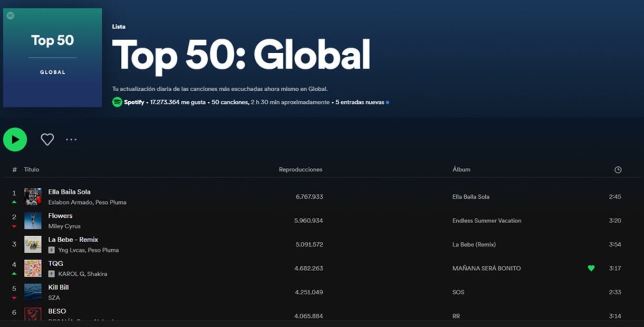Choose the Kill Bill cover thumbnail
Screen dimensions: 644x327
pos(33,292)
